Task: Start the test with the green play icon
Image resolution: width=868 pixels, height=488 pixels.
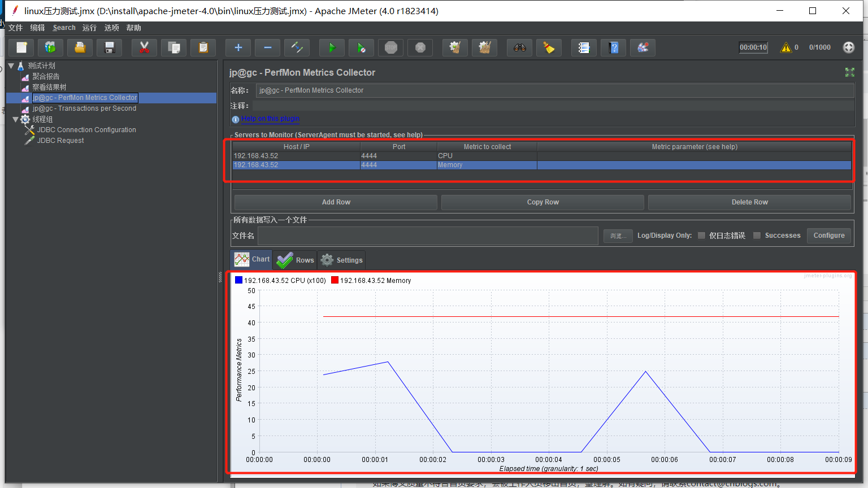Action: click(x=332, y=48)
